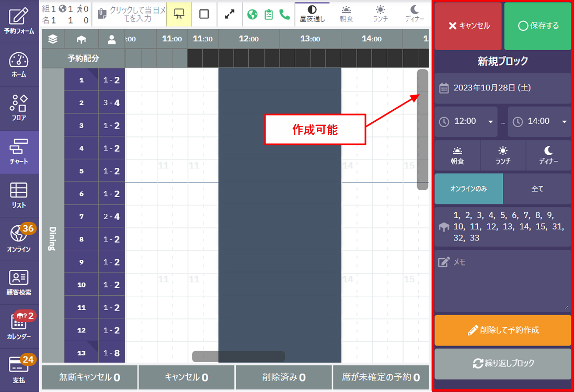Click the expand fullscreen arrows icon
This screenshot has width=574, height=392.
[x=229, y=14]
